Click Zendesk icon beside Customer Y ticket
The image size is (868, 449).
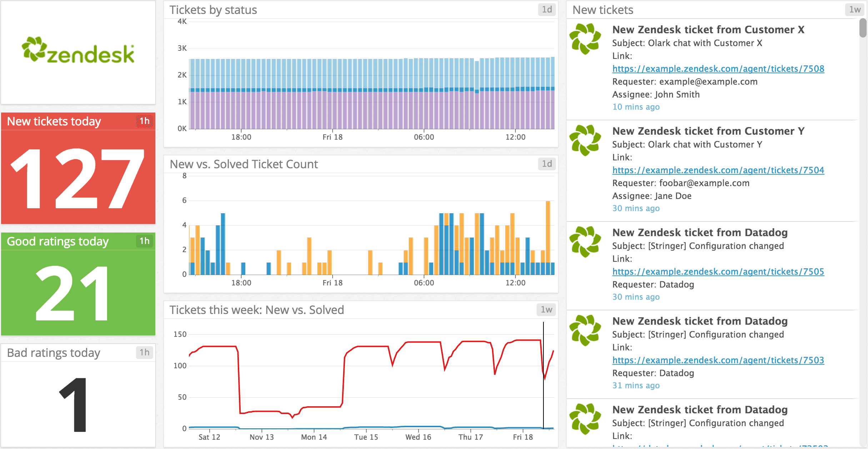tap(585, 140)
